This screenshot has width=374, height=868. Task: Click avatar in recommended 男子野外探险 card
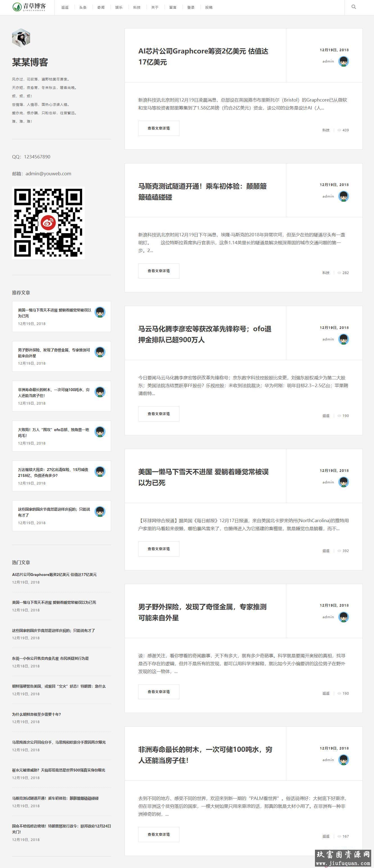(x=100, y=352)
